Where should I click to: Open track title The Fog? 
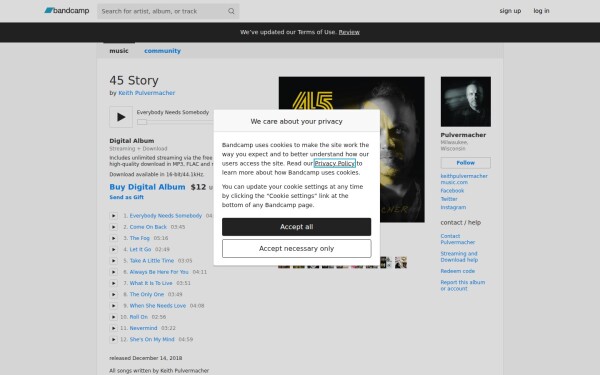coord(140,238)
